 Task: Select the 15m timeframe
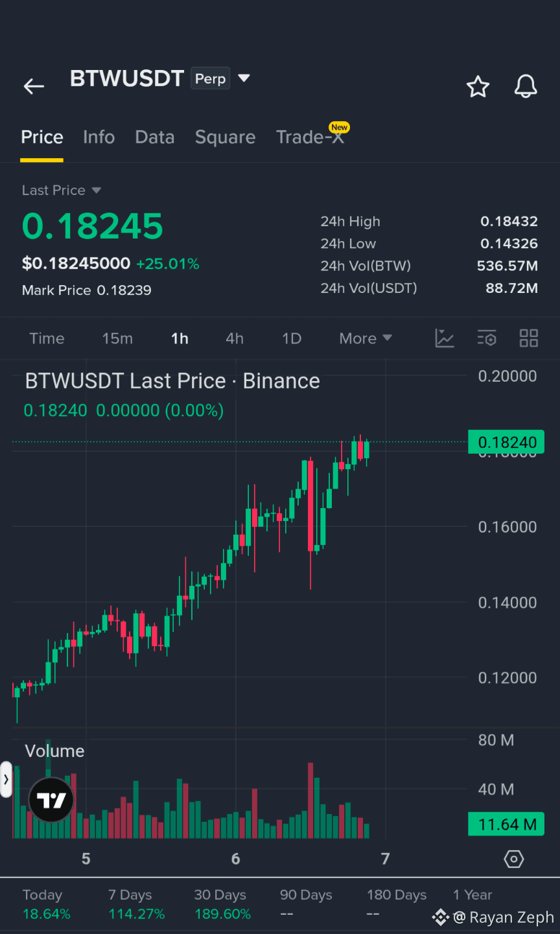click(x=117, y=338)
